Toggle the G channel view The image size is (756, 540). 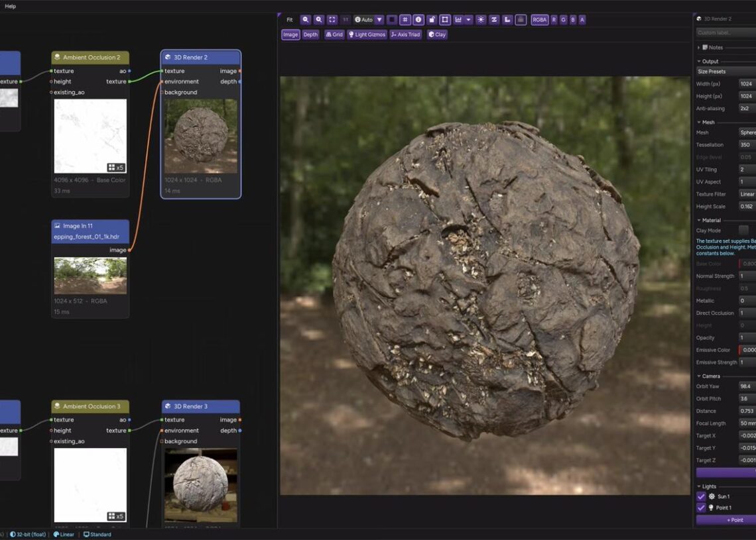point(563,20)
